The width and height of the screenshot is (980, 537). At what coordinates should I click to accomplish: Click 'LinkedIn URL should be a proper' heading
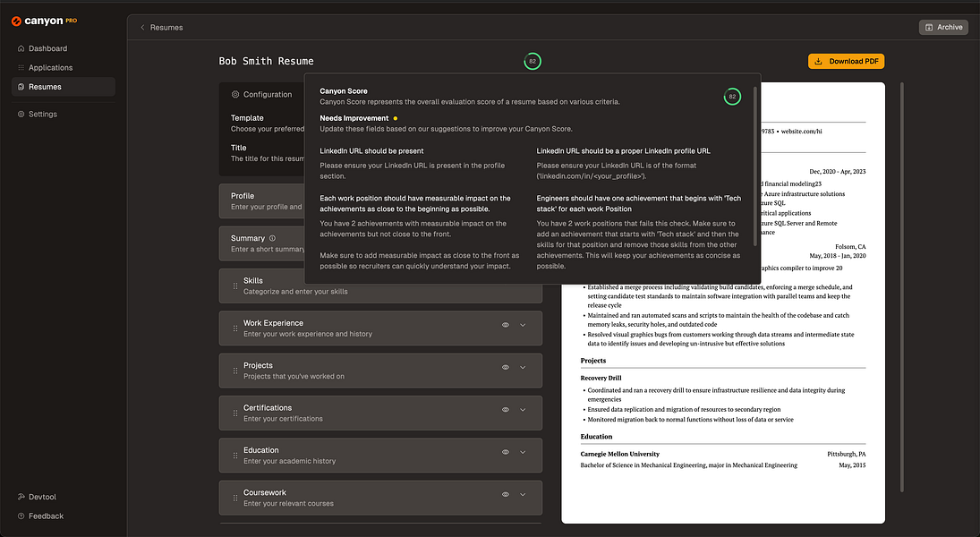[x=623, y=150]
